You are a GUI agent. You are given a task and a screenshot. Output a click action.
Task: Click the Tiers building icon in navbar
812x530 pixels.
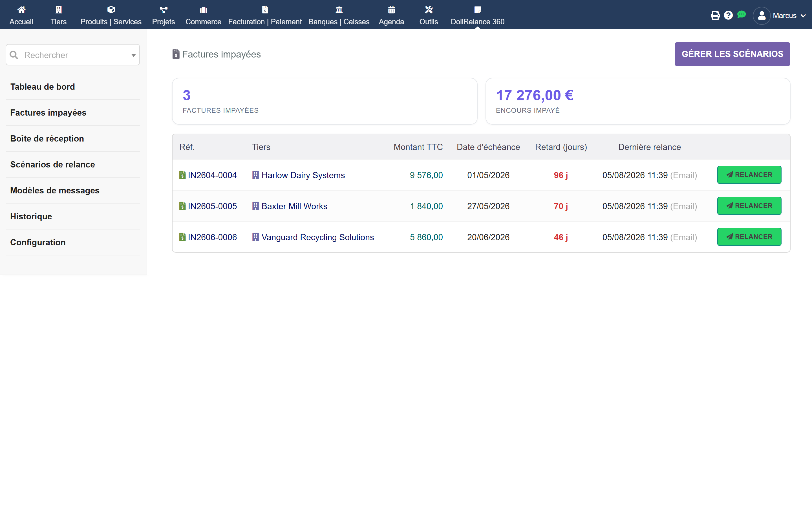pos(58,10)
